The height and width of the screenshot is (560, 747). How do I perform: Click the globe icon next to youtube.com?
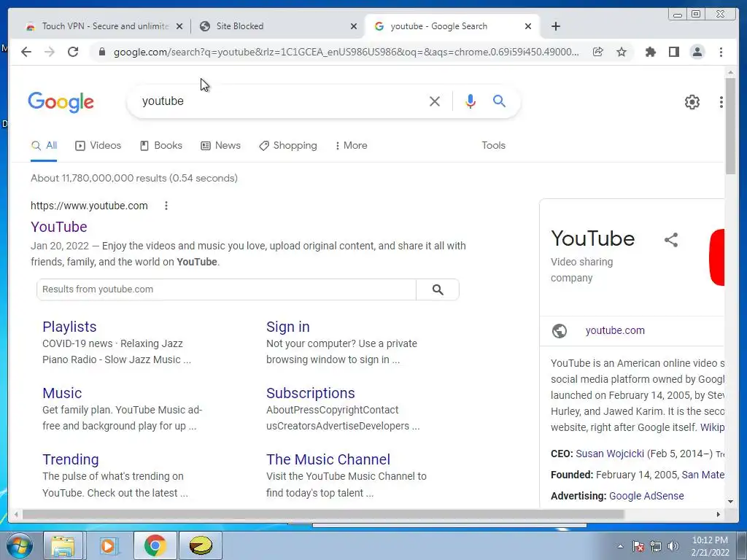tap(560, 330)
